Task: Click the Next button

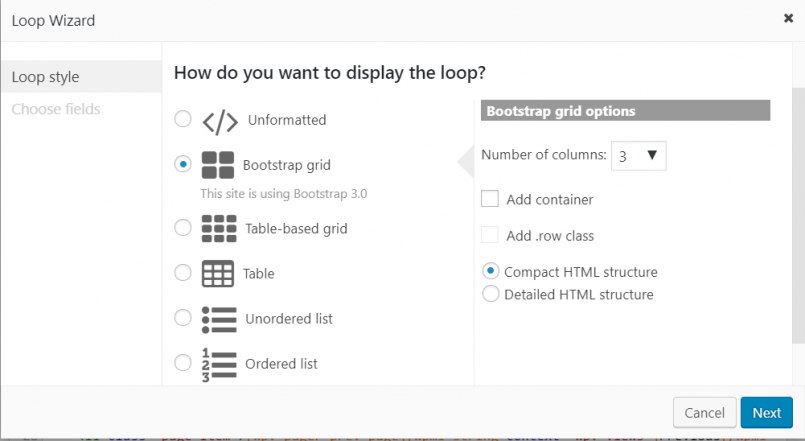Action: (x=766, y=412)
